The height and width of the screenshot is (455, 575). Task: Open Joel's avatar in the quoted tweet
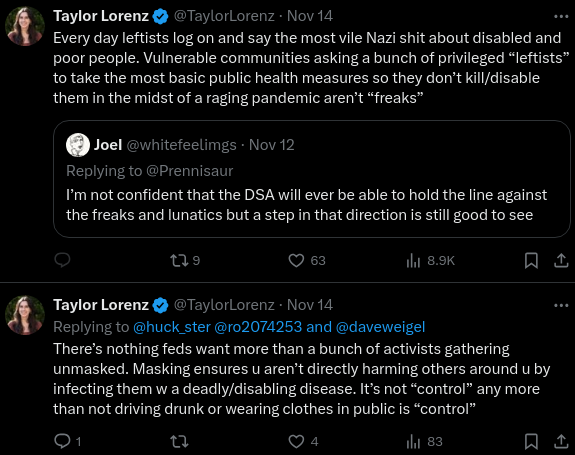pyautogui.click(x=78, y=145)
